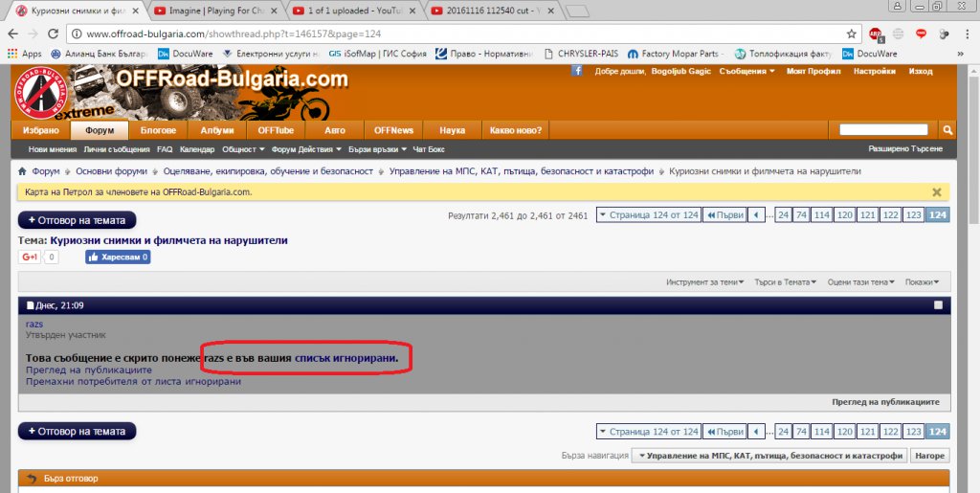The height and width of the screenshot is (493, 980).
Task: Open the Оцени тази тема dropdown
Action: click(x=861, y=282)
